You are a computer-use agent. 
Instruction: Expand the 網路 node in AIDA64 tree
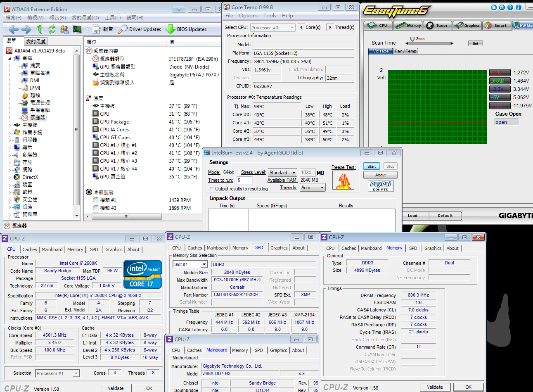tap(9, 170)
